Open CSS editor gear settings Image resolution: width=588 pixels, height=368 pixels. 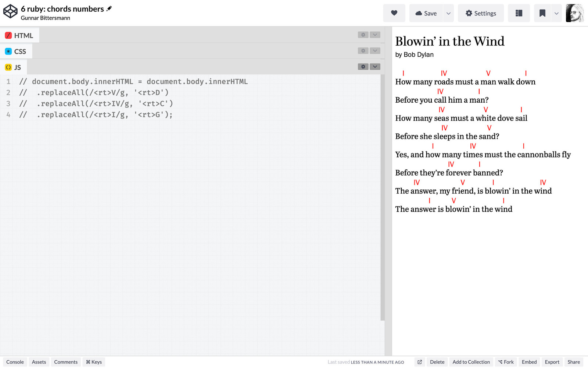[x=363, y=51]
